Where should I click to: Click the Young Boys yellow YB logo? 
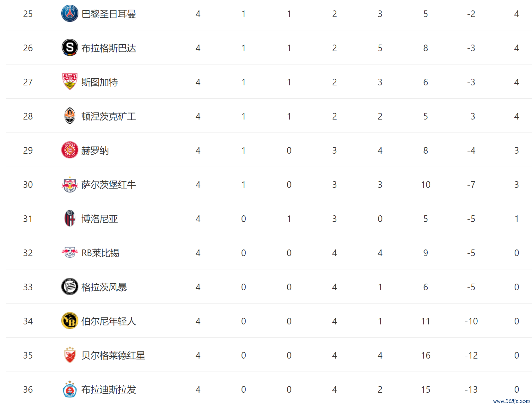pyautogui.click(x=70, y=321)
